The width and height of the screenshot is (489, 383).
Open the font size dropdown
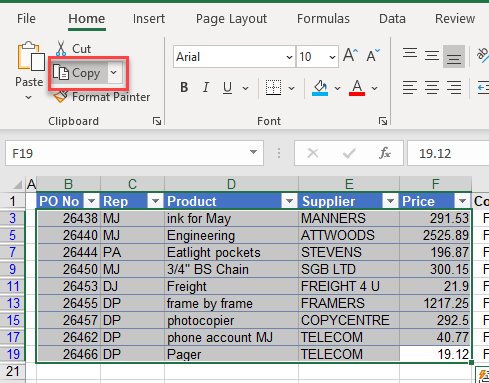pos(332,57)
